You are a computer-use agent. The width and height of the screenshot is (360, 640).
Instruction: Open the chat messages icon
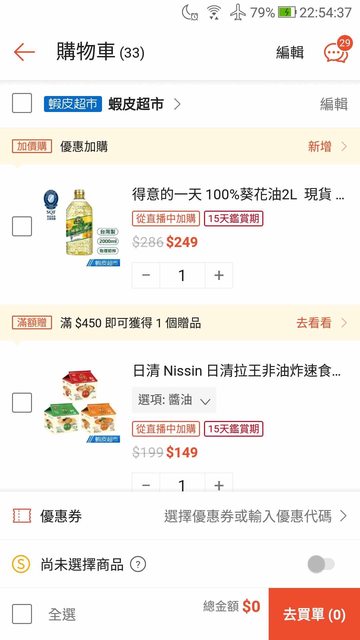(x=338, y=51)
